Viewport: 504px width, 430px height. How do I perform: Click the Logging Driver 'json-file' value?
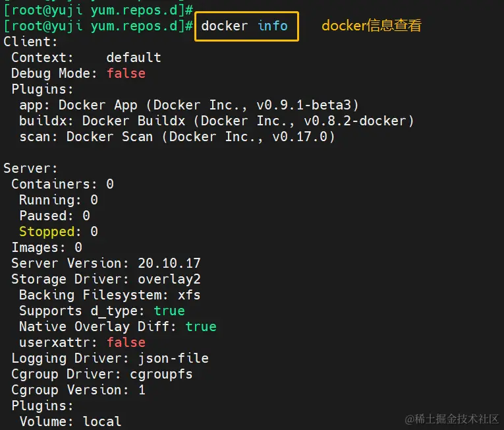[173, 359]
